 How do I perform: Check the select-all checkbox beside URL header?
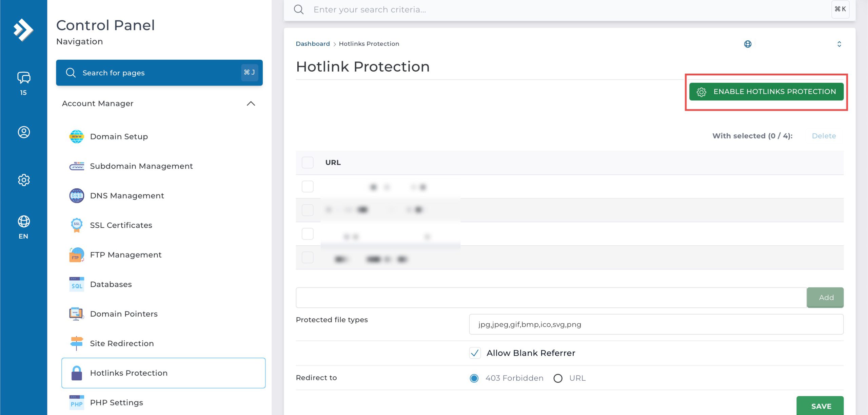click(307, 163)
